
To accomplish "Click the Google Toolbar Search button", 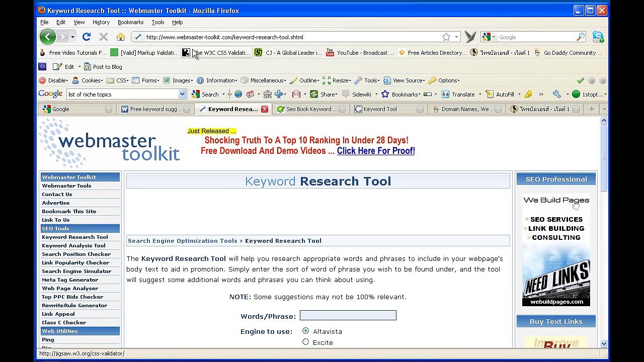I will 206,94.
